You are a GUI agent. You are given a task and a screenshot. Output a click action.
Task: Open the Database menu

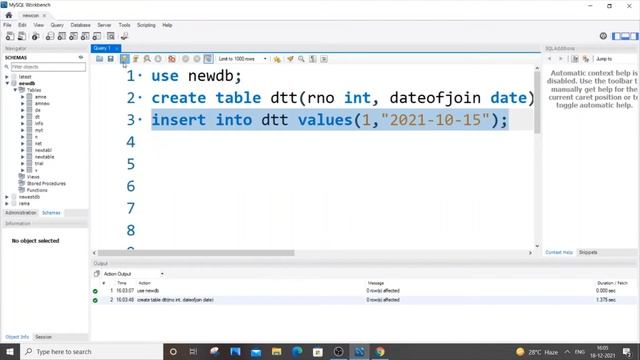click(x=80, y=25)
